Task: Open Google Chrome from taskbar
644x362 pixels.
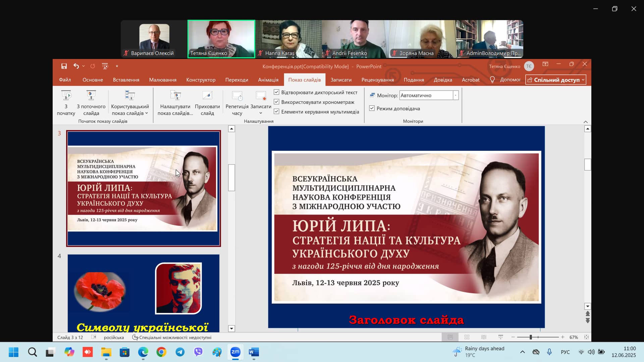Action: pyautogui.click(x=161, y=352)
